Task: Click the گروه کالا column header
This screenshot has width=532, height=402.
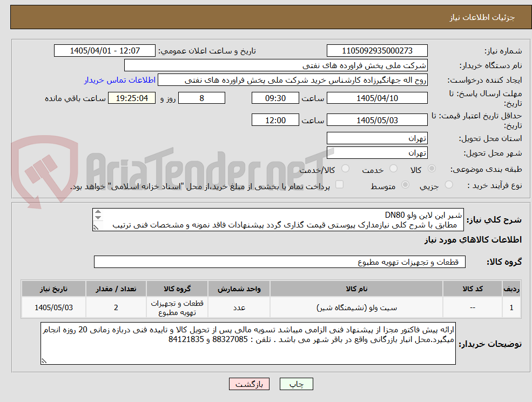Action: tap(177, 289)
